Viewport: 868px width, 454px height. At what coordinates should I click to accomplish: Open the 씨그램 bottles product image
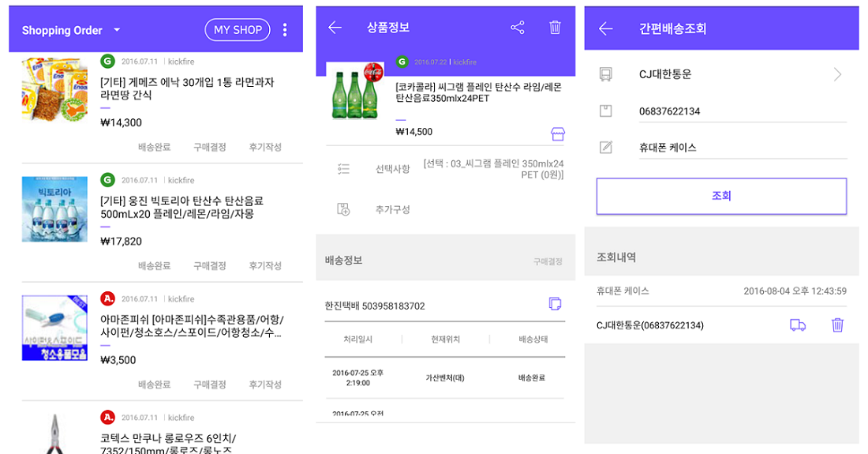coord(355,91)
